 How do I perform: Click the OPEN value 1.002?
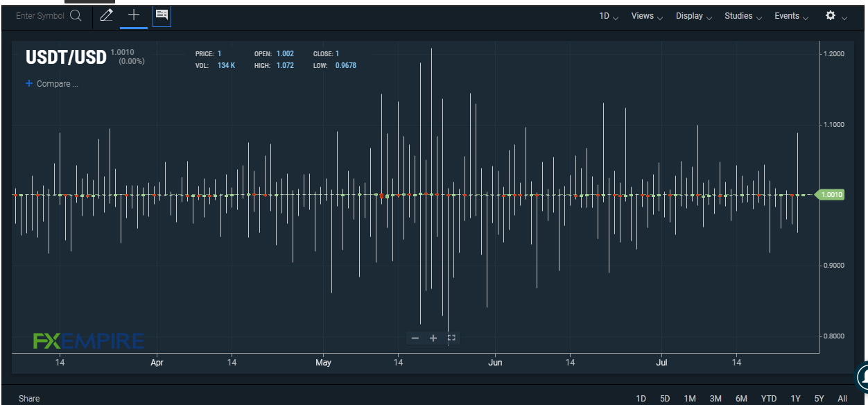285,54
